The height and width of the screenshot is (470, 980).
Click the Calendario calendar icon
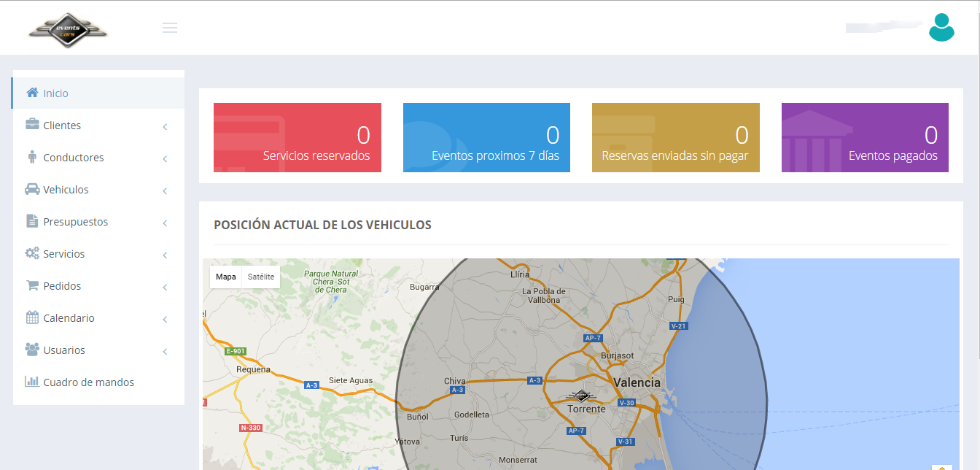32,317
